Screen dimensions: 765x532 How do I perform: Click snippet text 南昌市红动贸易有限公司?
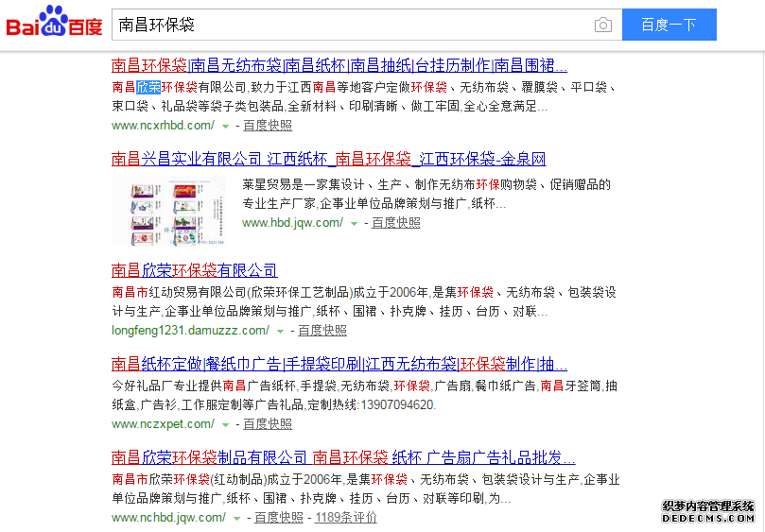coord(179,293)
